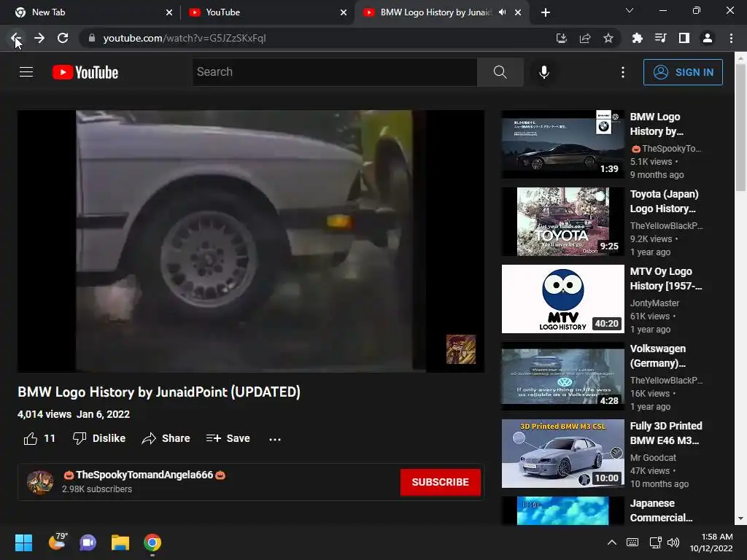The image size is (747, 560).
Task: Click the scrollbar down arrow
Action: pos(740,518)
